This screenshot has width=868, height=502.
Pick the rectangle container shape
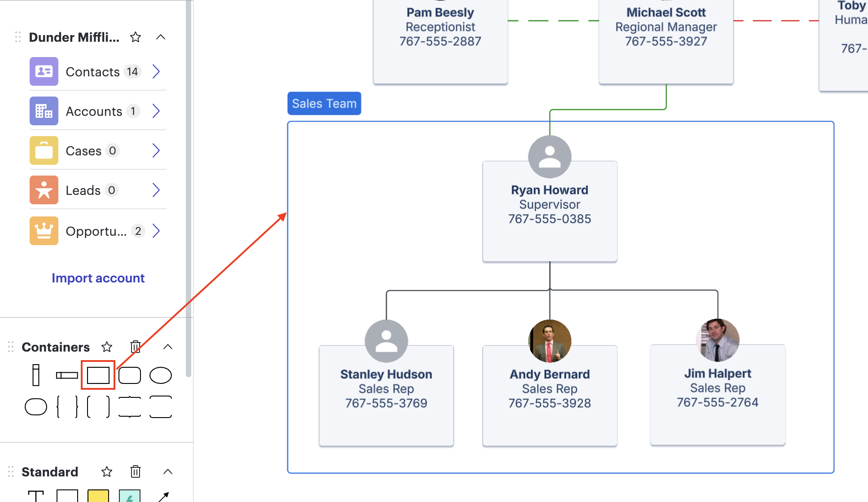98,375
